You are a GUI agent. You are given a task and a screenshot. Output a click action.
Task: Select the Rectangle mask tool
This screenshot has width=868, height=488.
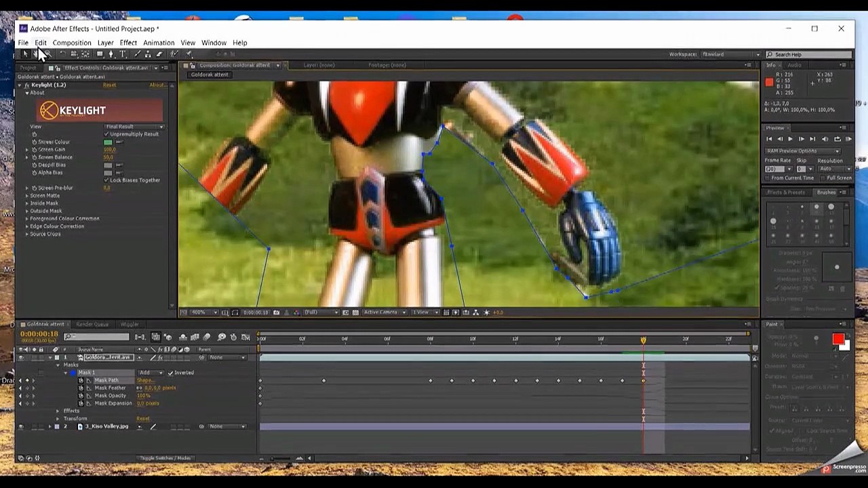click(x=100, y=54)
